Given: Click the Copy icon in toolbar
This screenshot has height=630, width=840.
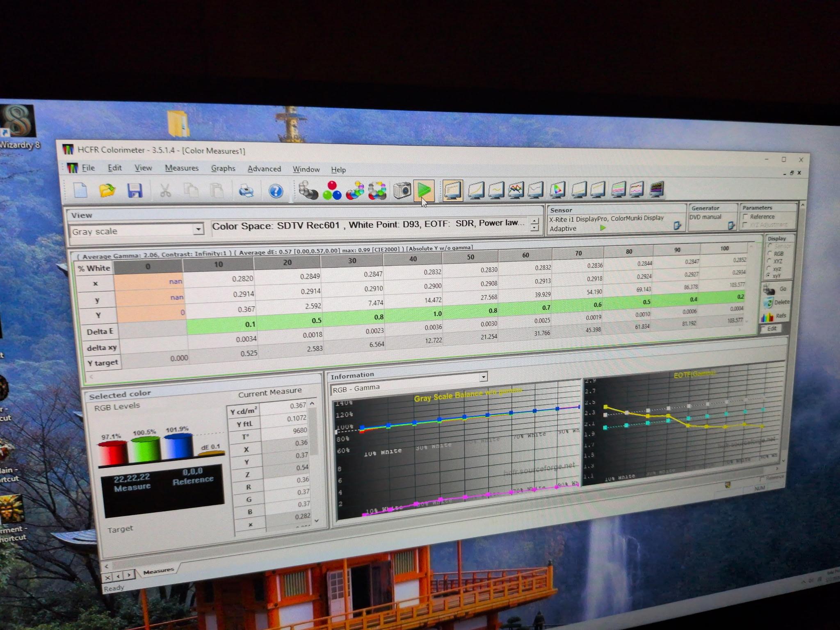Looking at the screenshot, I should click(191, 191).
